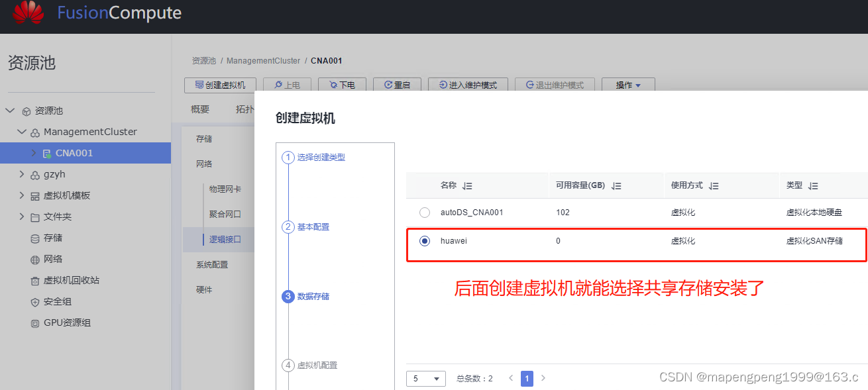This screenshot has height=390, width=868.
Task: Click the resource pool cube icon
Action: point(27,111)
